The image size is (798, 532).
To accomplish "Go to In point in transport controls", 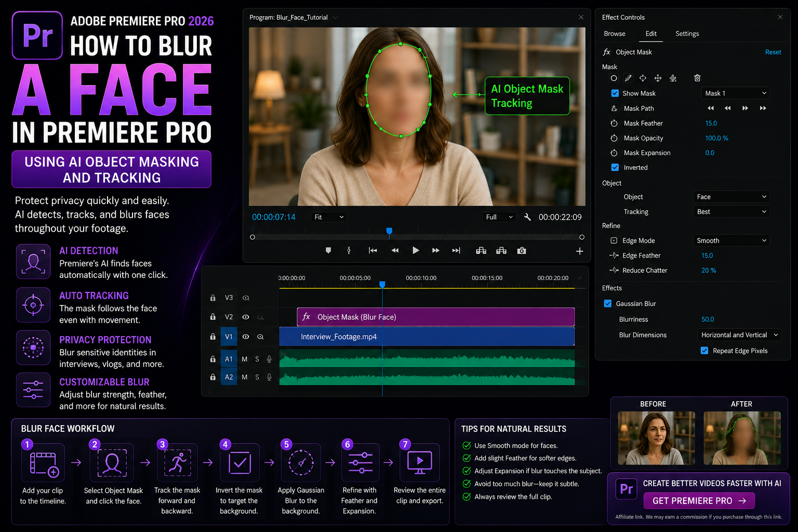I will (x=373, y=250).
